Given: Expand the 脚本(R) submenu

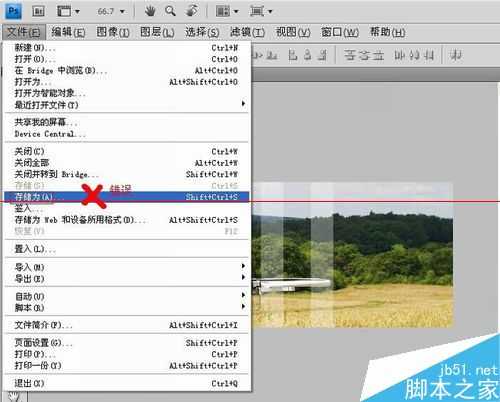Looking at the screenshot, I should [x=127, y=307].
